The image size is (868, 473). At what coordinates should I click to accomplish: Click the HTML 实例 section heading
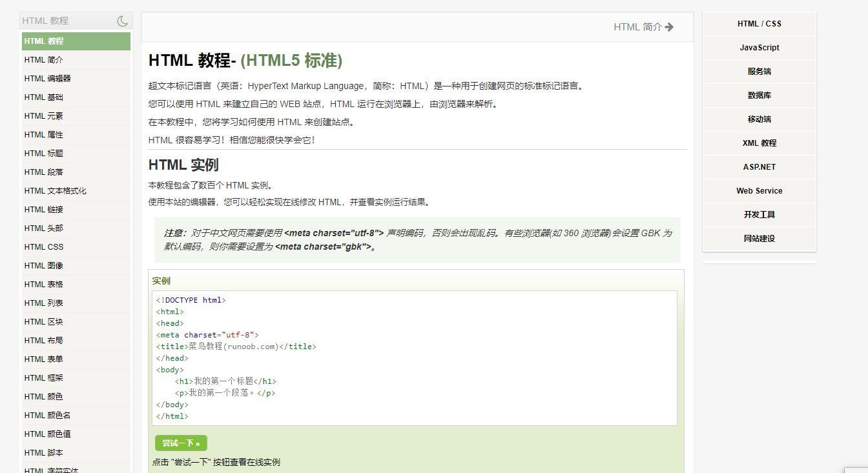coord(183,165)
